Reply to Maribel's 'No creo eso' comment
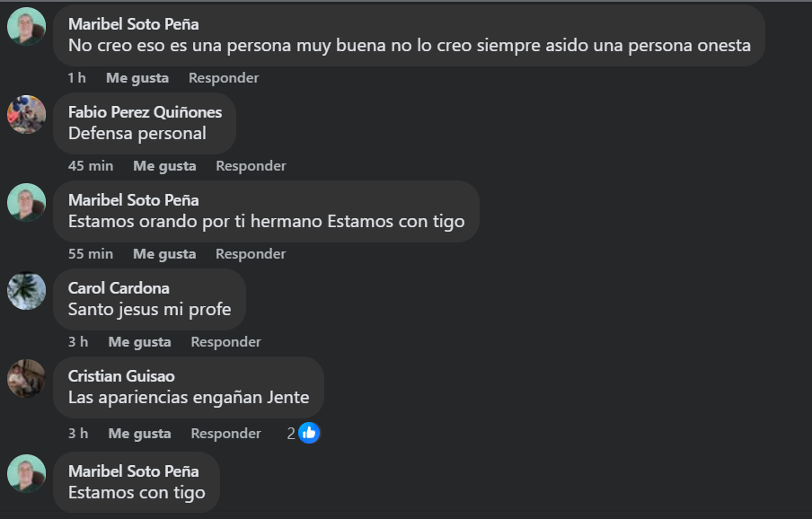Viewport: 812px width, 519px height. pyautogui.click(x=224, y=78)
